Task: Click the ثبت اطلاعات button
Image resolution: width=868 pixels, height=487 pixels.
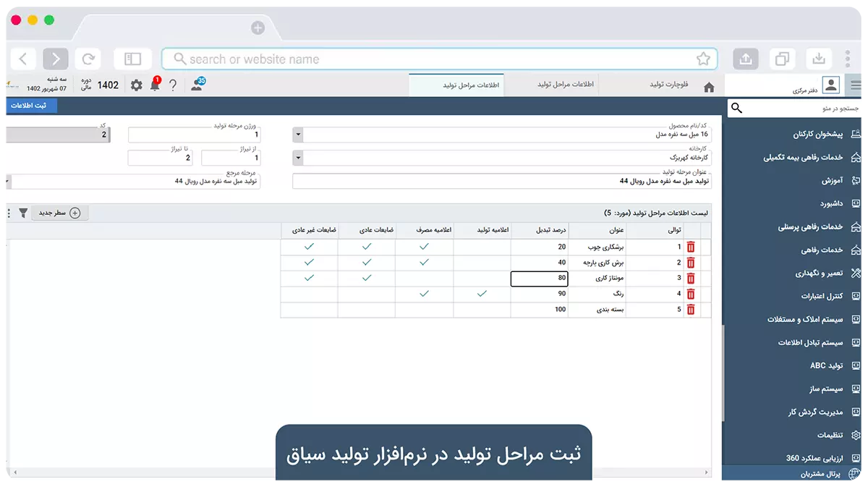Action: point(31,106)
